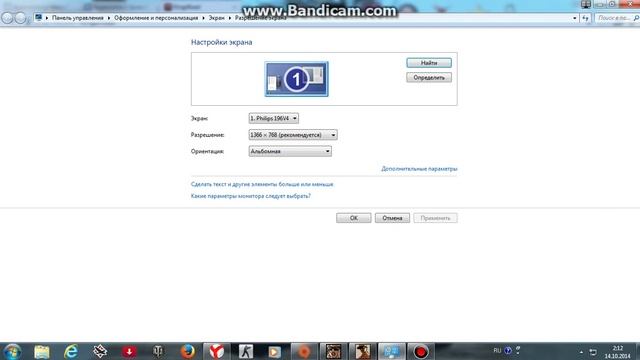Switch to Yandex Browser in taskbar

click(217, 351)
